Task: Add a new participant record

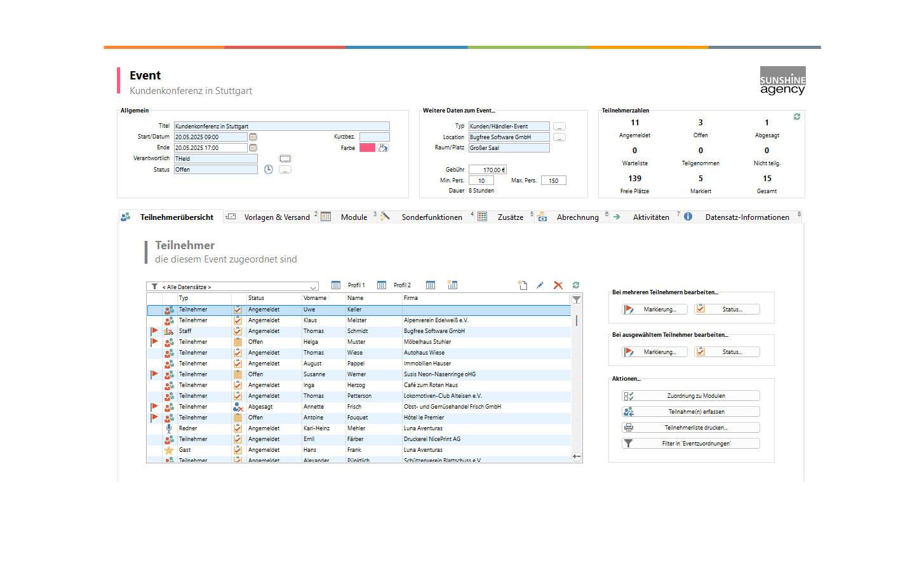Action: pos(522,285)
